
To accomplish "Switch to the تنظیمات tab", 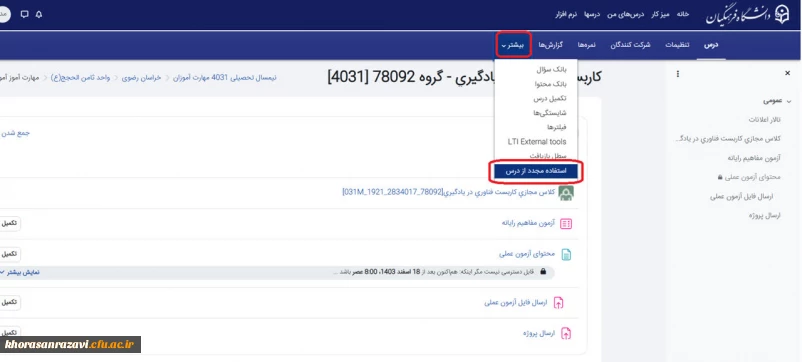I will point(677,45).
